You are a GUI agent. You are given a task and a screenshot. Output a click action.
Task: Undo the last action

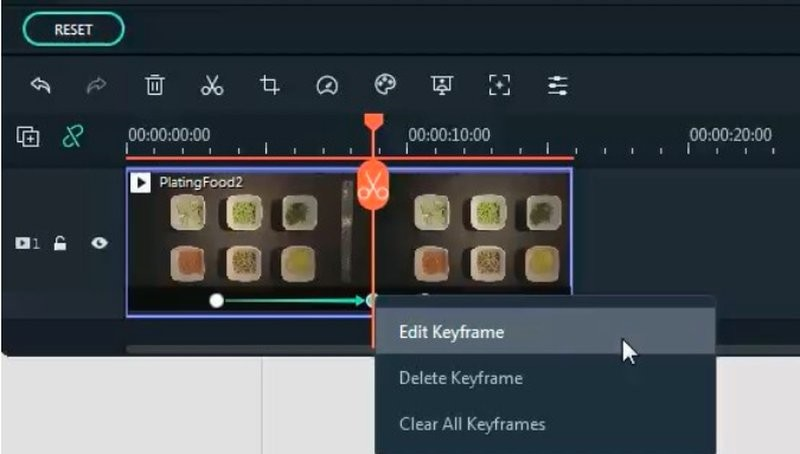41,85
